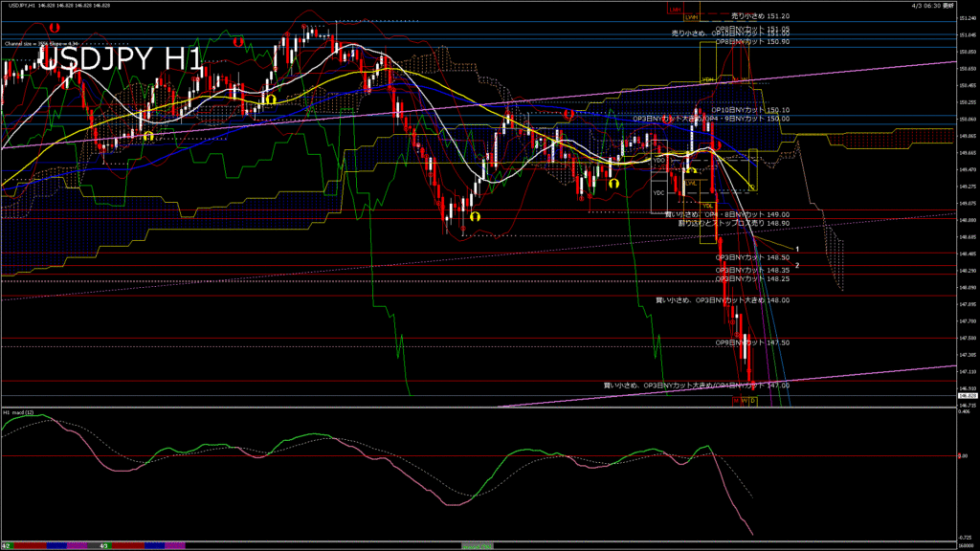Image resolution: width=980 pixels, height=551 pixels.
Task: Click the OP8日NYカット 150.90 label
Action: pos(752,42)
